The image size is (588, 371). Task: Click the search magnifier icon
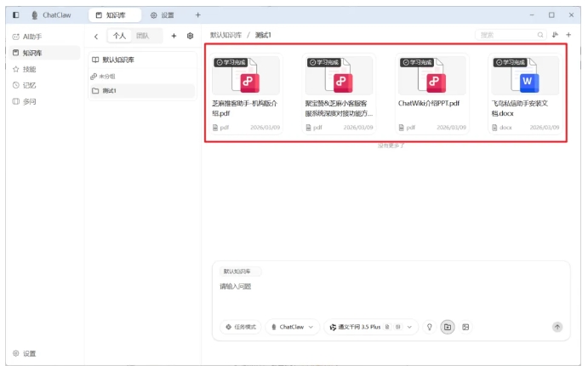540,35
